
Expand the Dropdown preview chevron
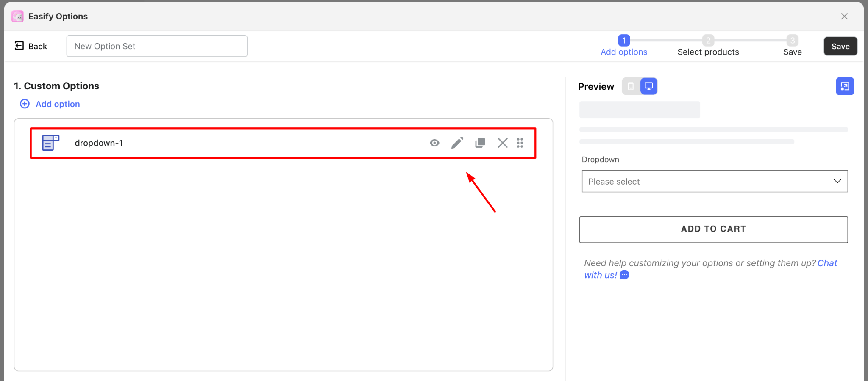tap(837, 181)
